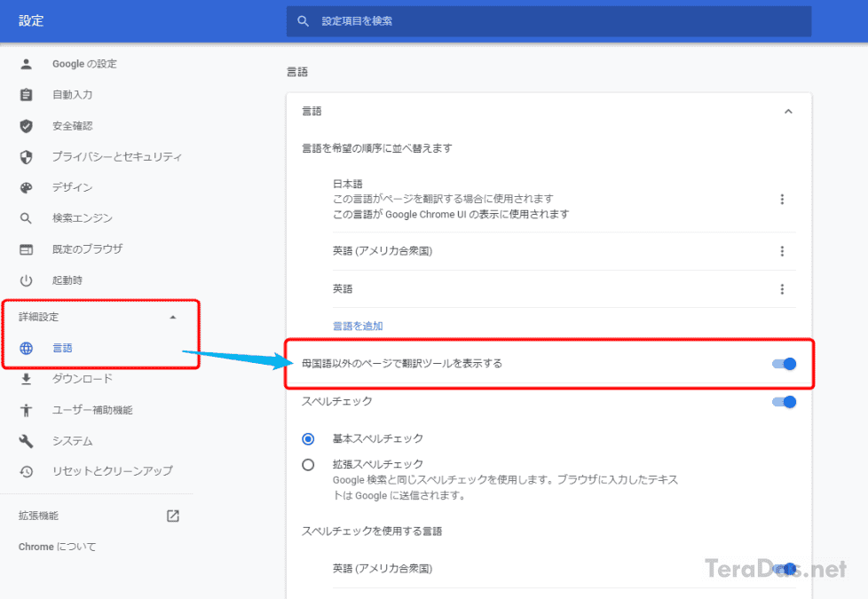This screenshot has height=599, width=868.
Task: Open 起動時 settings in the sidebar
Action: (67, 280)
